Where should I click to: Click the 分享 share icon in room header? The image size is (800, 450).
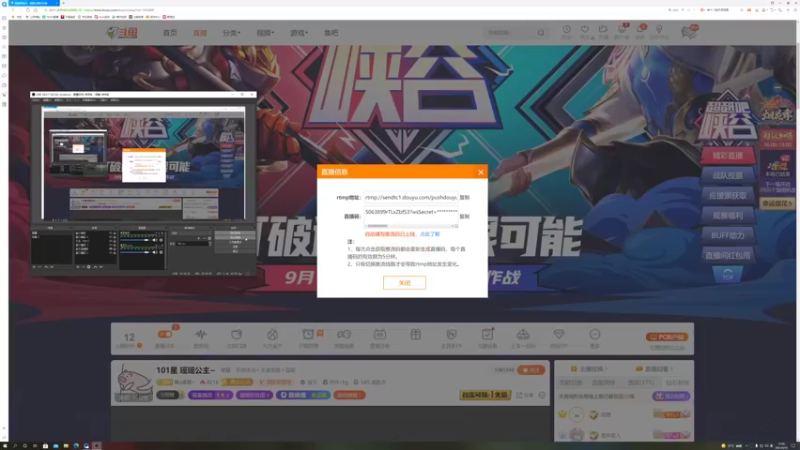pos(525,395)
